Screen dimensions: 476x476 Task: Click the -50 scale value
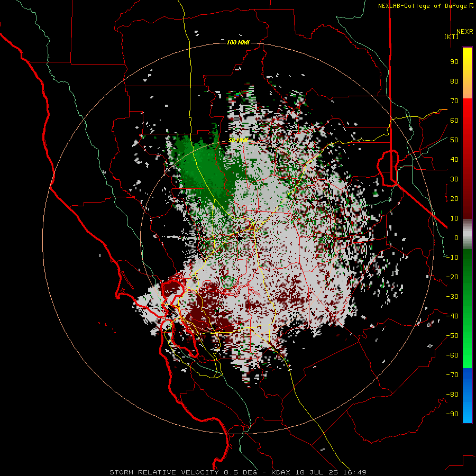tap(452, 336)
